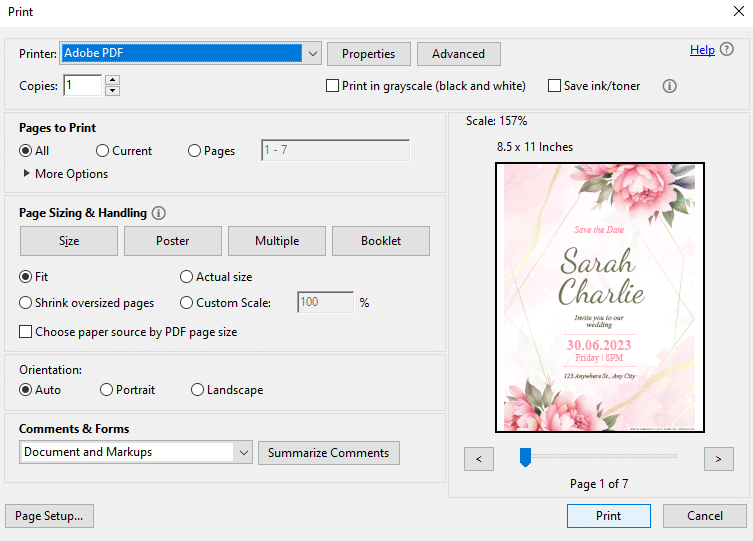The image size is (753, 541).
Task: Increase copies with up spinner arrow
Action: [112, 80]
